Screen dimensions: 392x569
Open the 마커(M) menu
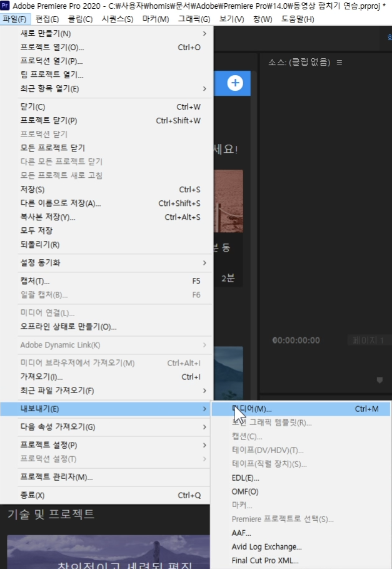tap(156, 19)
